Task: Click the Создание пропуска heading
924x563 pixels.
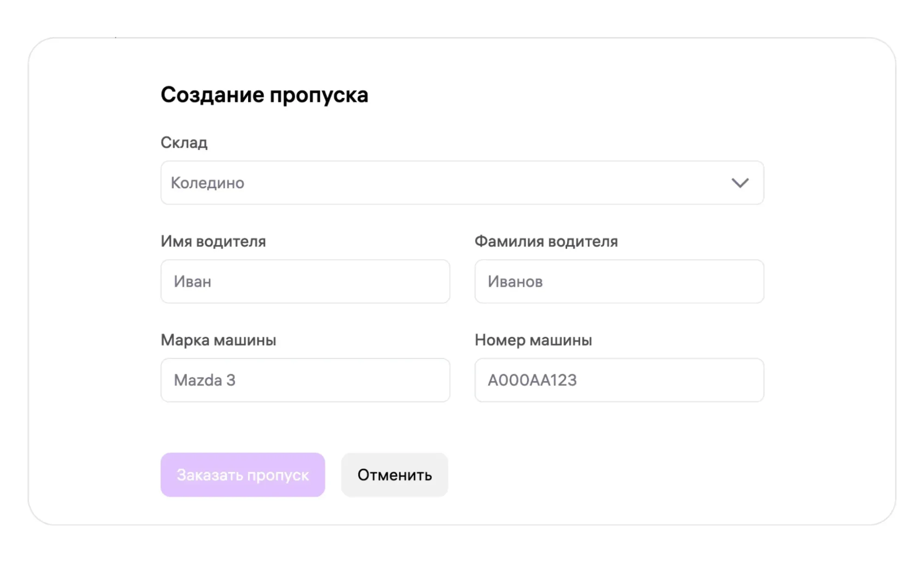Action: coord(264,95)
